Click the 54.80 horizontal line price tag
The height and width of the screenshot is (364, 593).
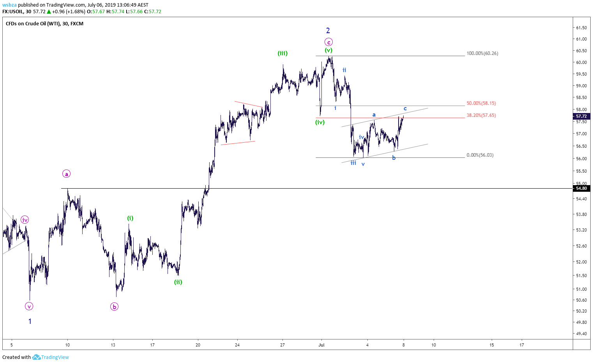pos(581,188)
